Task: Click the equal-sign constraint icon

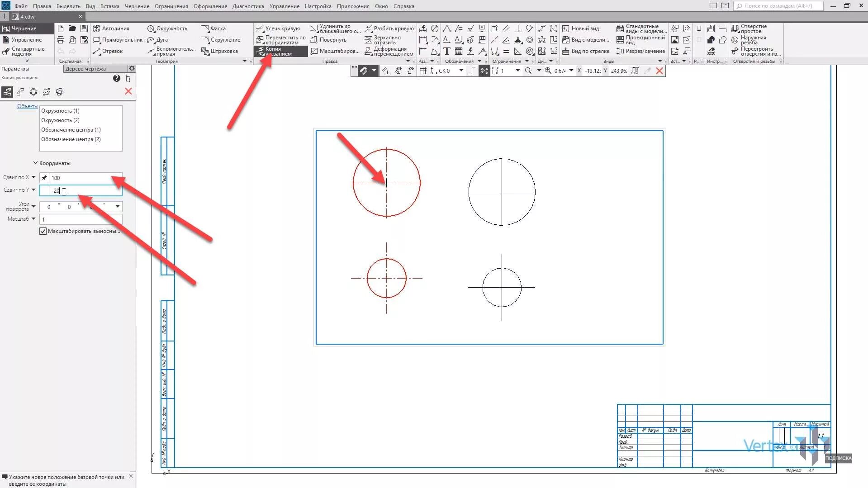Action: coord(506,51)
